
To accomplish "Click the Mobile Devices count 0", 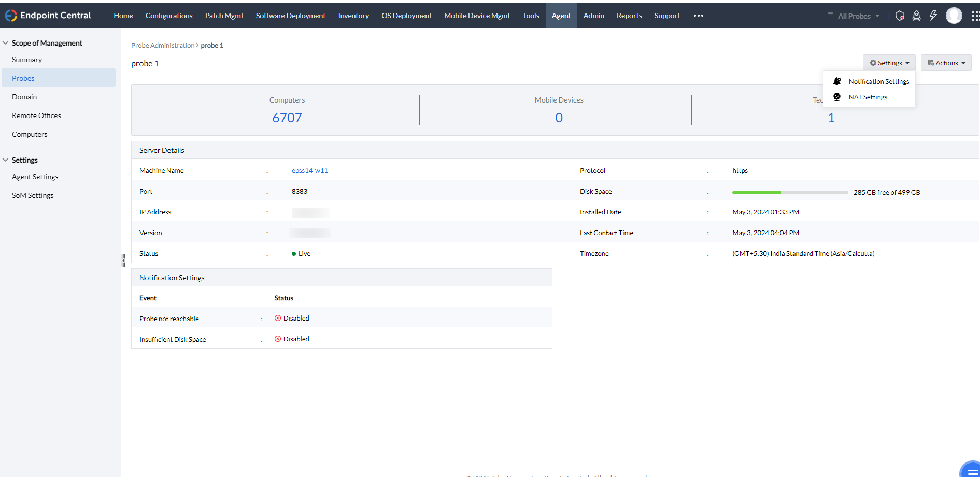I will coord(559,118).
